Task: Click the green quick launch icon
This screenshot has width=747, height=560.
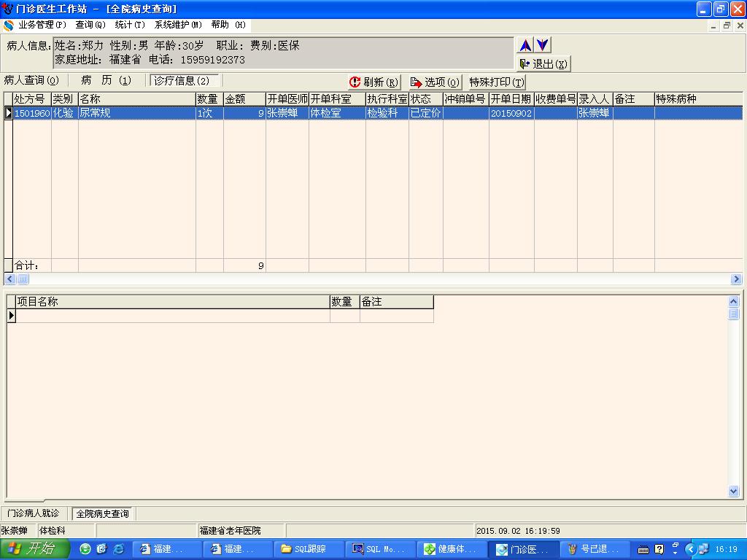Action: click(x=85, y=549)
